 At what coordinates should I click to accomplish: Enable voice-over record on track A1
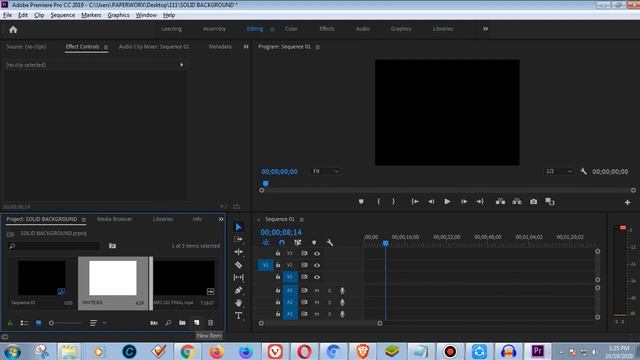pyautogui.click(x=342, y=291)
